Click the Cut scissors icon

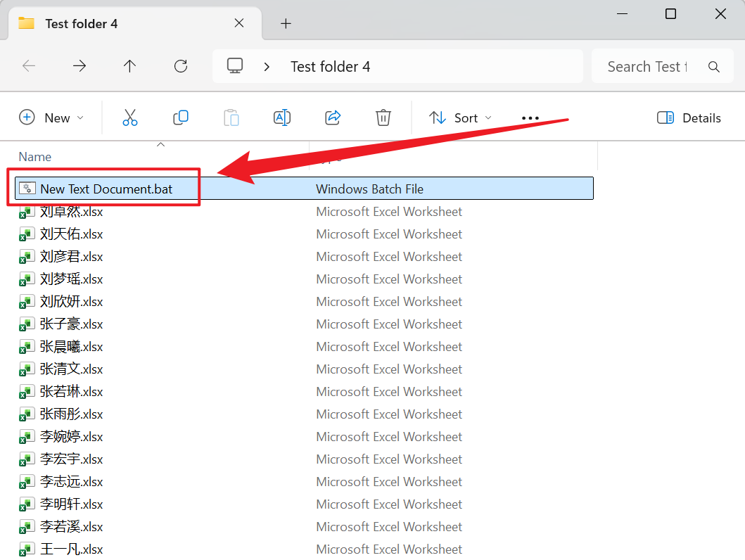pos(130,117)
